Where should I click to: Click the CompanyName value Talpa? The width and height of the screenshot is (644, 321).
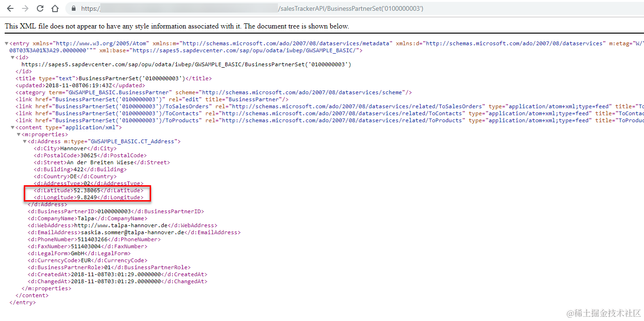tap(86, 218)
